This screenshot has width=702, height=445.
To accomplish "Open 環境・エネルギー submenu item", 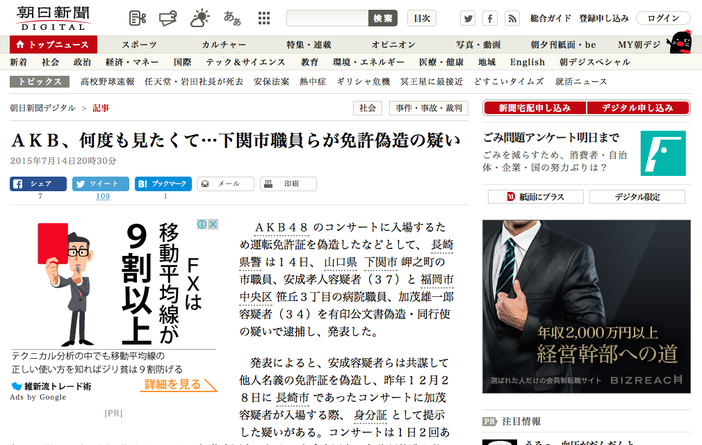I will tap(368, 62).
